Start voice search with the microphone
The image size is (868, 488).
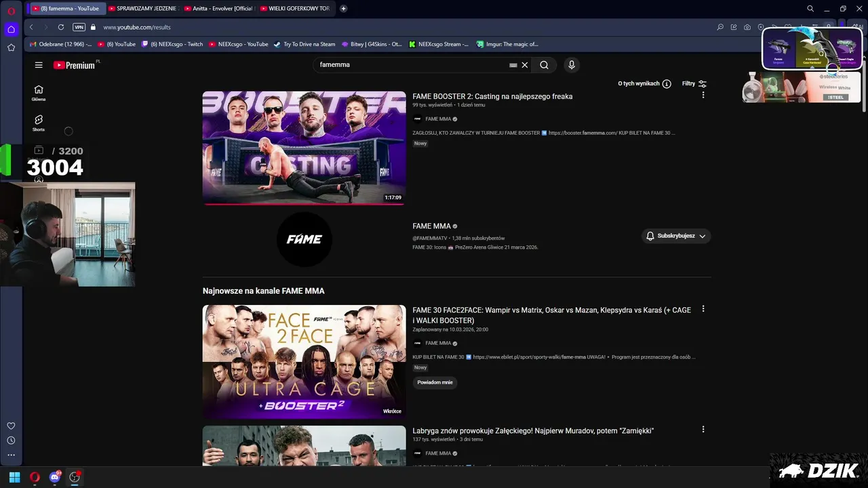pos(572,65)
